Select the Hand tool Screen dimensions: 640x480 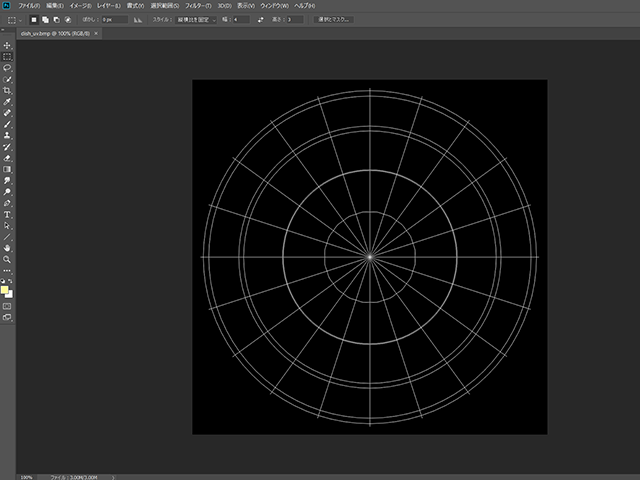[x=7, y=248]
